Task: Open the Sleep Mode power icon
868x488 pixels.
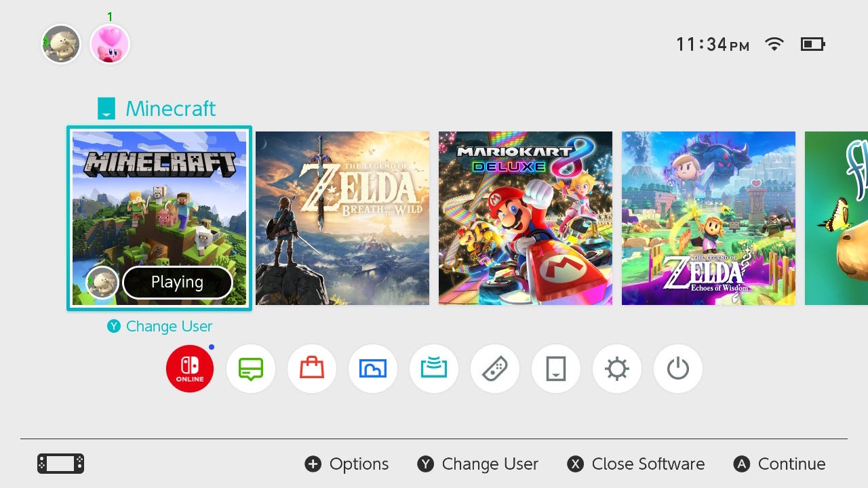Action: point(678,369)
